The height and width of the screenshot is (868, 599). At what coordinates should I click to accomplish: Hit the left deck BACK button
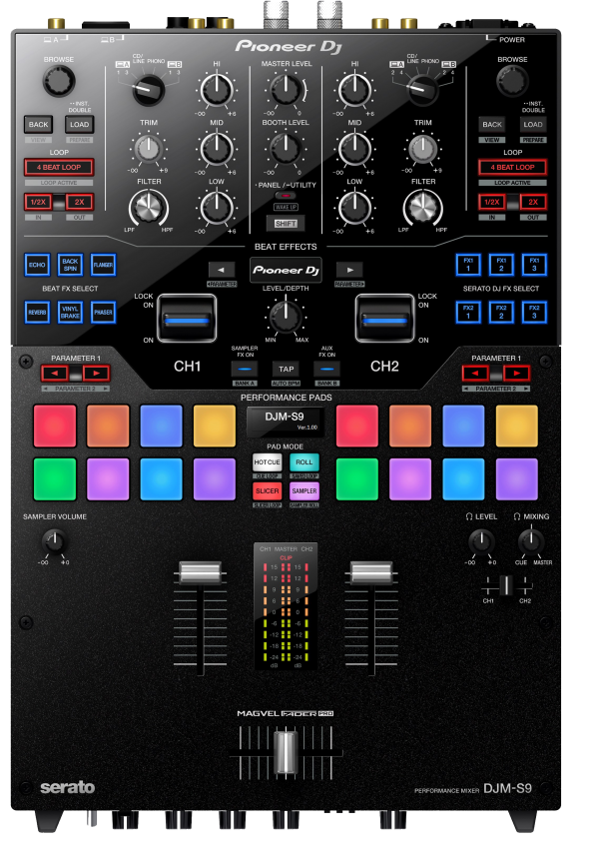(x=38, y=125)
